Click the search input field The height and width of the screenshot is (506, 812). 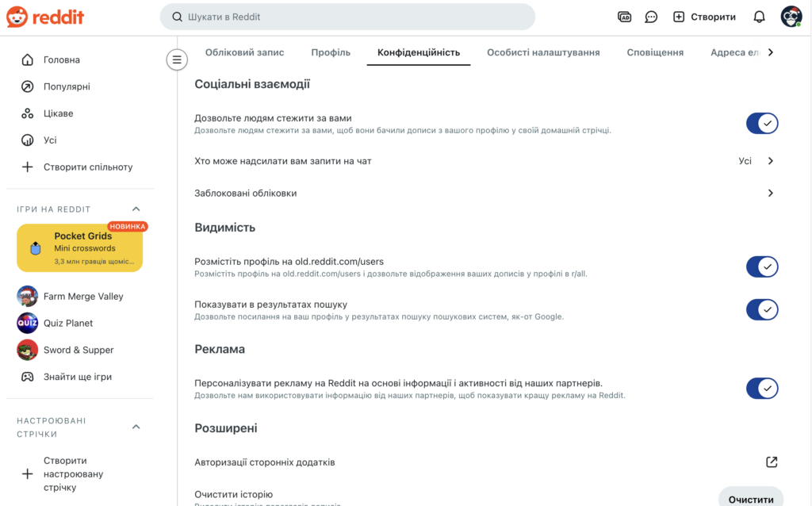pos(347,16)
